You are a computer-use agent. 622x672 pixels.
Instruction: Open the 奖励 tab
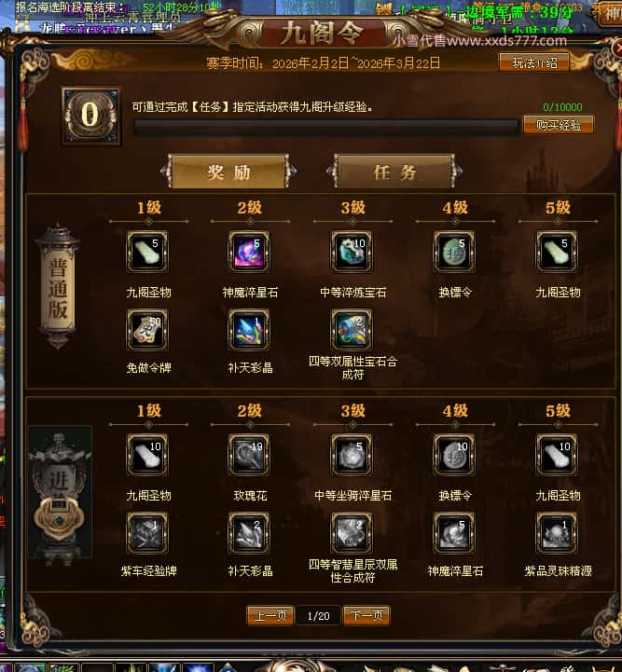tap(228, 171)
